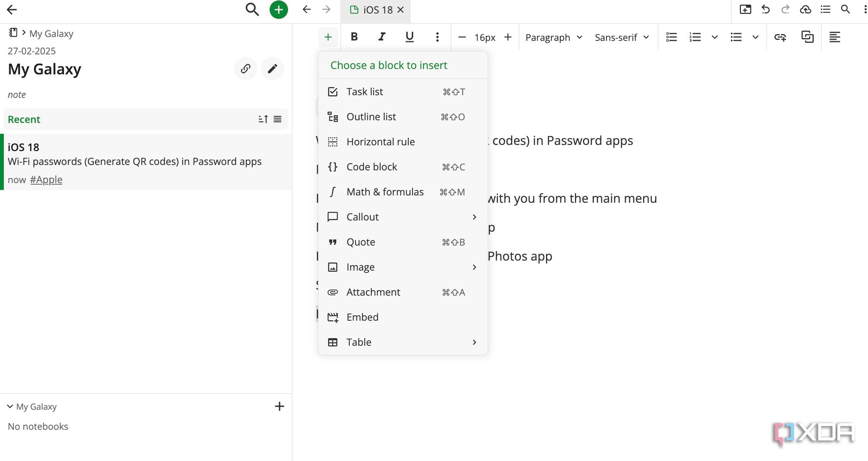Click the cloud sync upload icon

tap(806, 9)
